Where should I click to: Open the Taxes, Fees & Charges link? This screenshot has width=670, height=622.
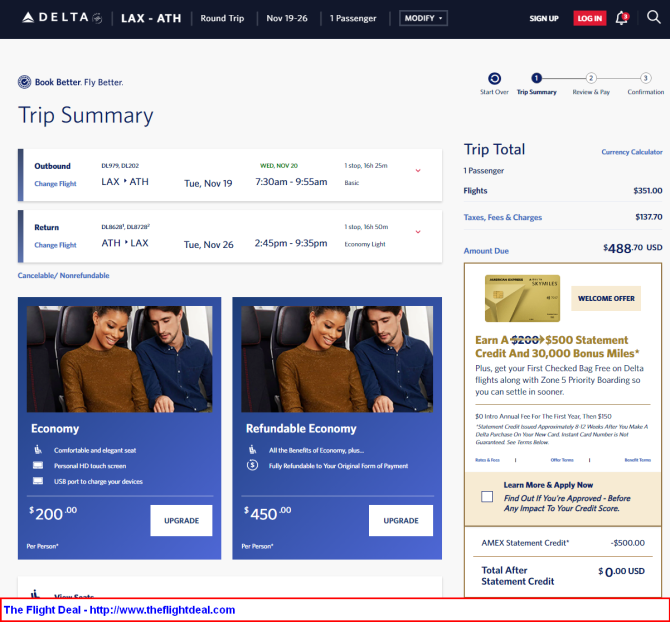tap(502, 217)
